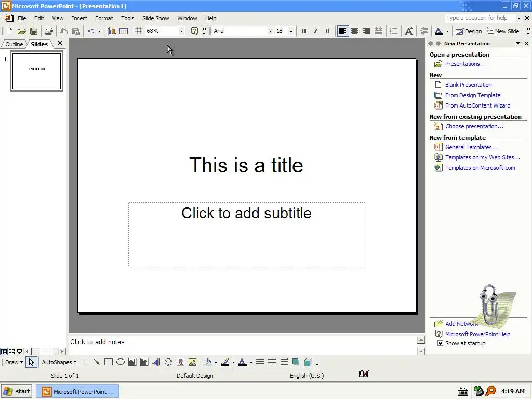Save the presentation with the floppy icon
The height and width of the screenshot is (399, 532).
(x=34, y=31)
